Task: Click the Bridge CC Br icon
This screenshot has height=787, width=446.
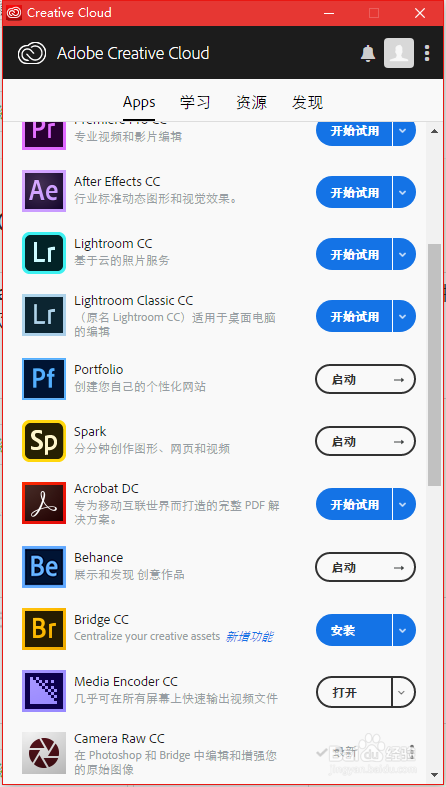Action: pos(44,629)
